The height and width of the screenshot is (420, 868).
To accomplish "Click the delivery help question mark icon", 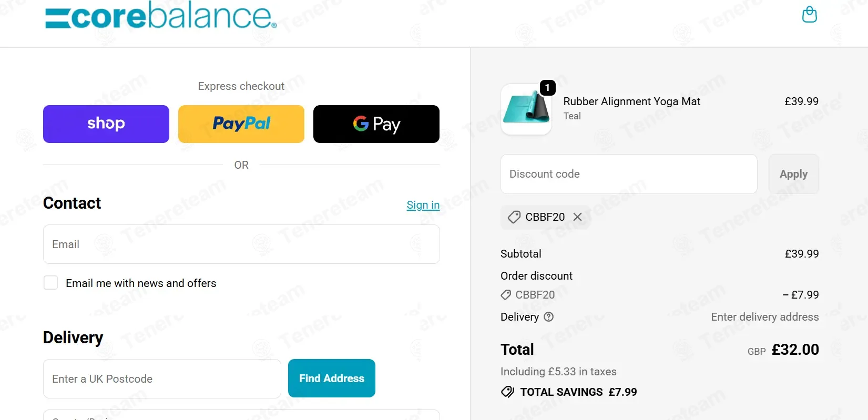I will (x=548, y=317).
